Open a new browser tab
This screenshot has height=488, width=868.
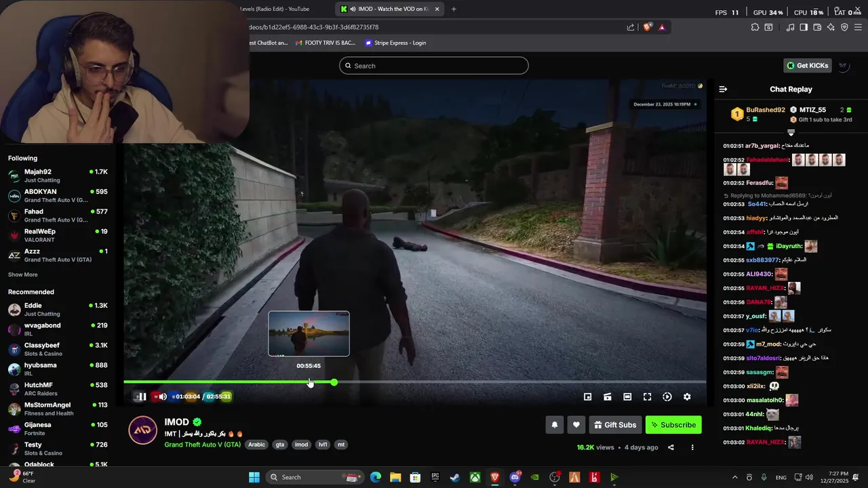pyautogui.click(x=454, y=9)
